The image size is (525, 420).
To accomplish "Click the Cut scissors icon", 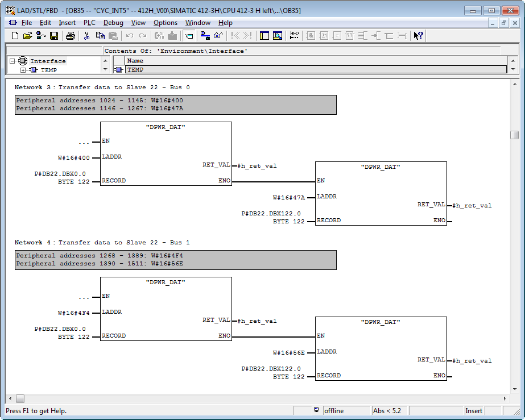I will [87, 36].
